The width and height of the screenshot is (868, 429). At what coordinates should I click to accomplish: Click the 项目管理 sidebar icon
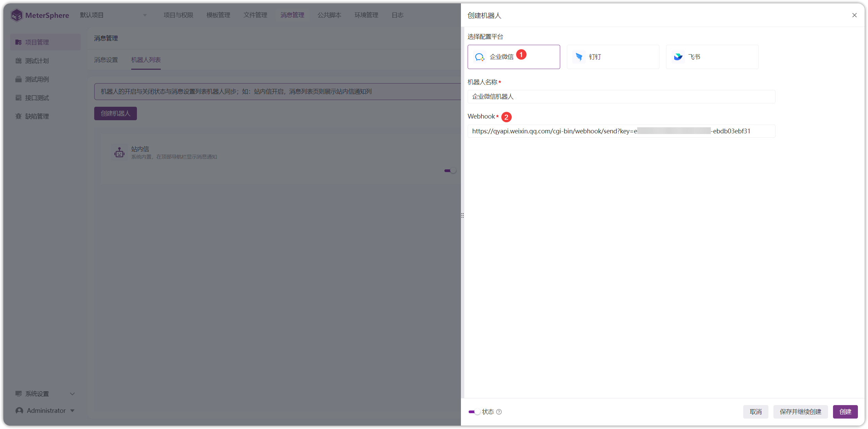click(x=19, y=42)
